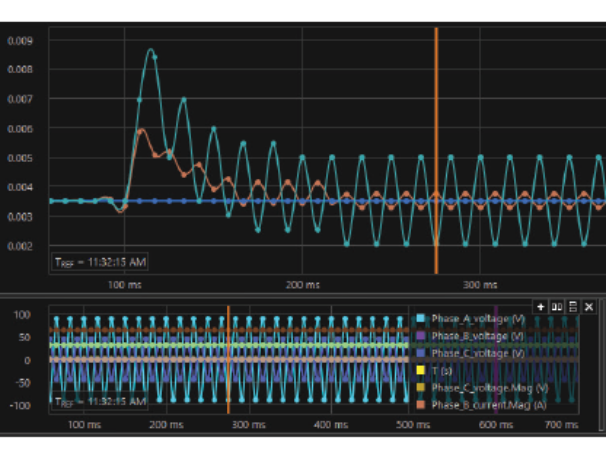Select the Phase_C_voltage (V) legend label
The height and width of the screenshot is (453, 606).
[478, 354]
